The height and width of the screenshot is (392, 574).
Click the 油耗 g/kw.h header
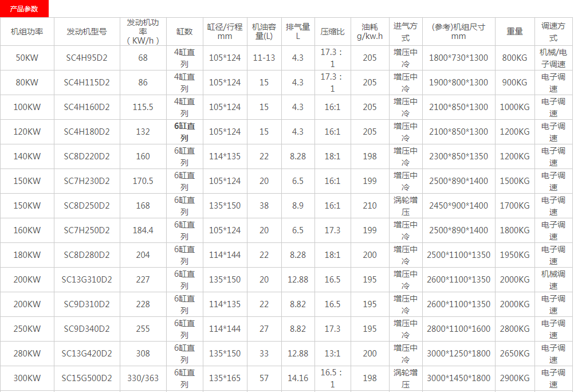tap(369, 32)
